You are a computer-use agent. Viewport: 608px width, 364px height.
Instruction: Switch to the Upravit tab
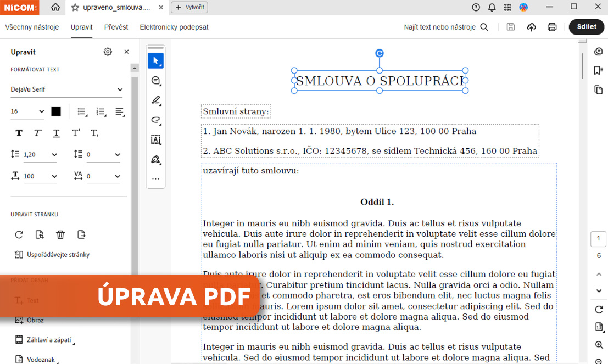(81, 27)
